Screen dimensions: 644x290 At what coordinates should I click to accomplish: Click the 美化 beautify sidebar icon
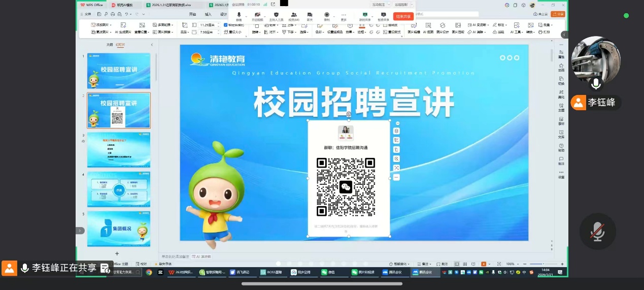click(561, 94)
